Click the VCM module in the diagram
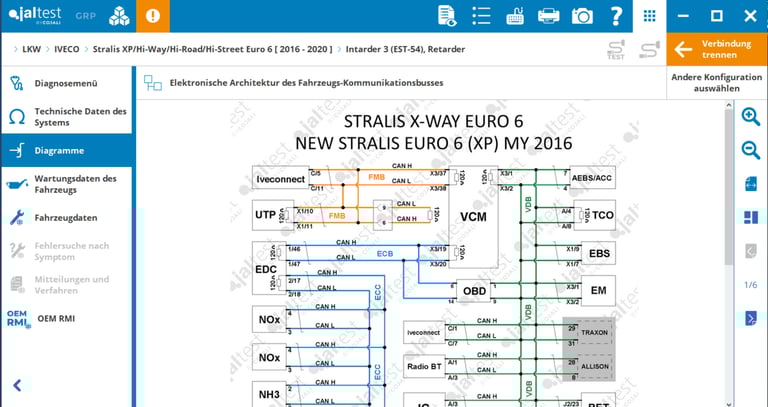This screenshot has height=407, width=768. click(x=474, y=216)
